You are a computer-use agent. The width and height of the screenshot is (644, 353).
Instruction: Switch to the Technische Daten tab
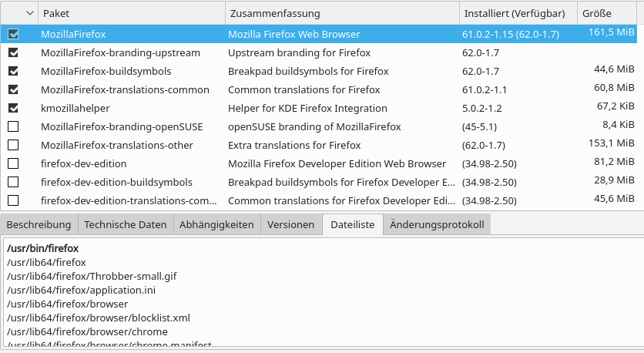126,225
